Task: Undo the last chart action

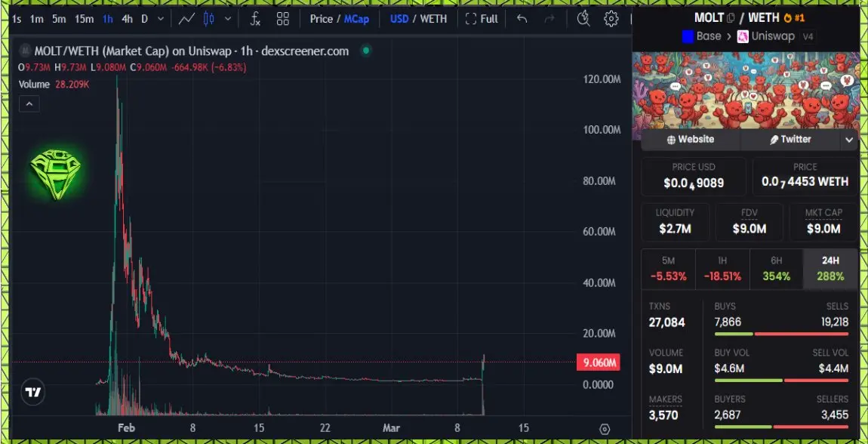Action: click(x=522, y=19)
